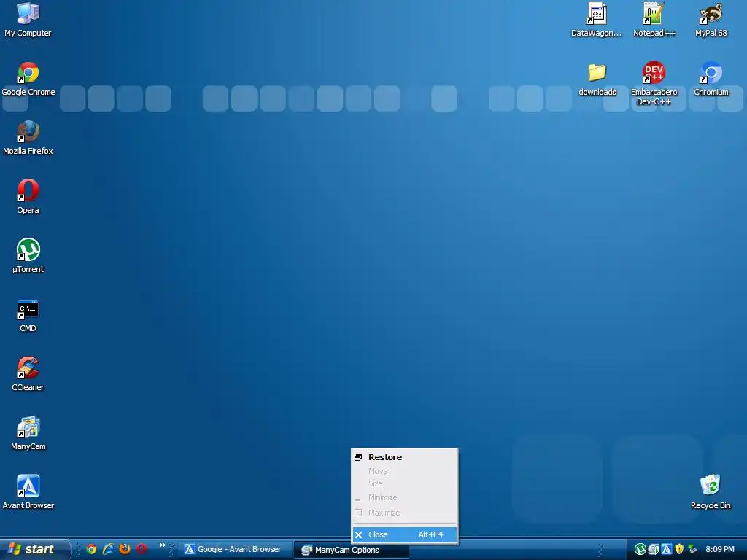Select the Avant Browser desktop shortcut
Viewport: 747px width, 560px height.
28,492
